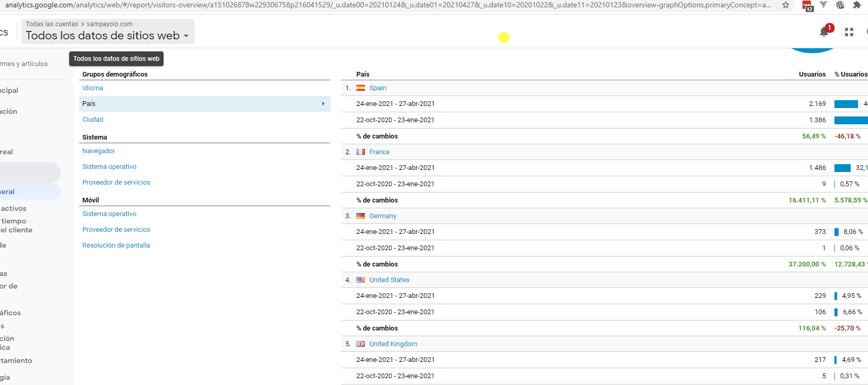Open the 'Todas las cuentas' breadcrumb
Screen dimensions: 868x385
pos(52,24)
